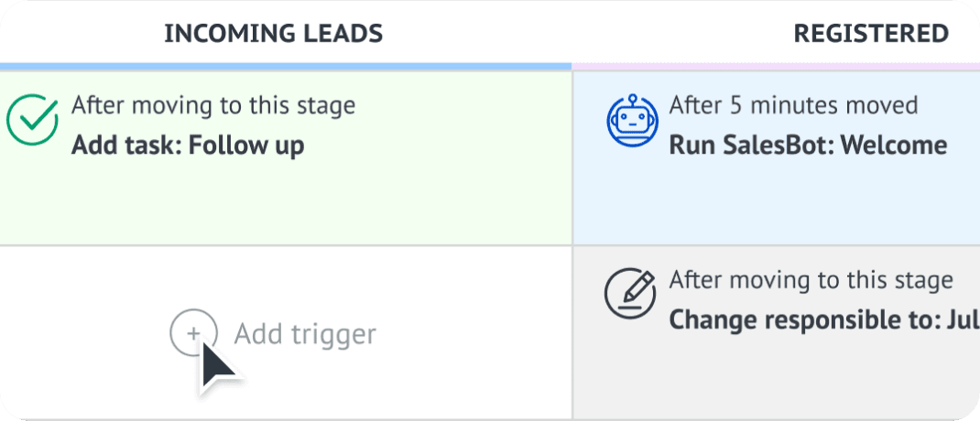Click the blue Incoming Leads color bar
This screenshot has height=421, width=980.
tap(284, 67)
